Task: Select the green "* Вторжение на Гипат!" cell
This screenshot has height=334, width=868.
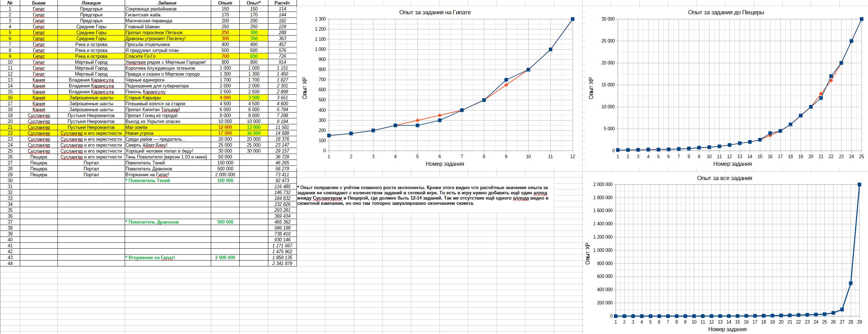Action: (150, 257)
